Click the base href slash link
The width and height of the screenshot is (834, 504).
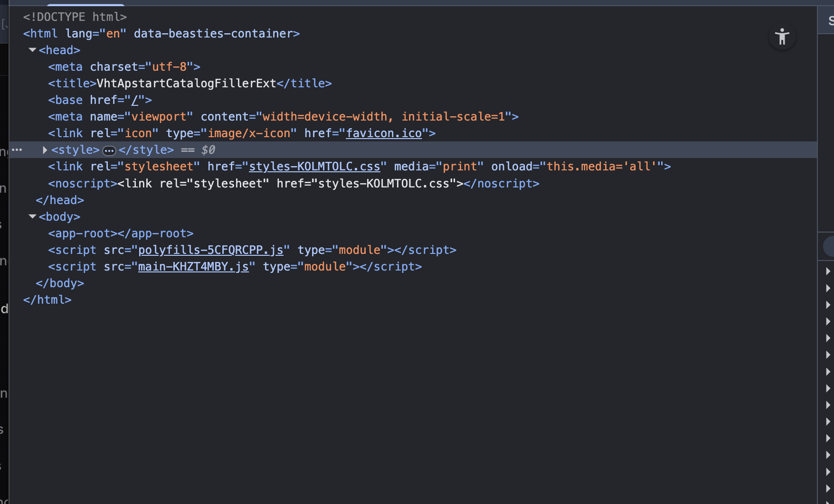135,100
